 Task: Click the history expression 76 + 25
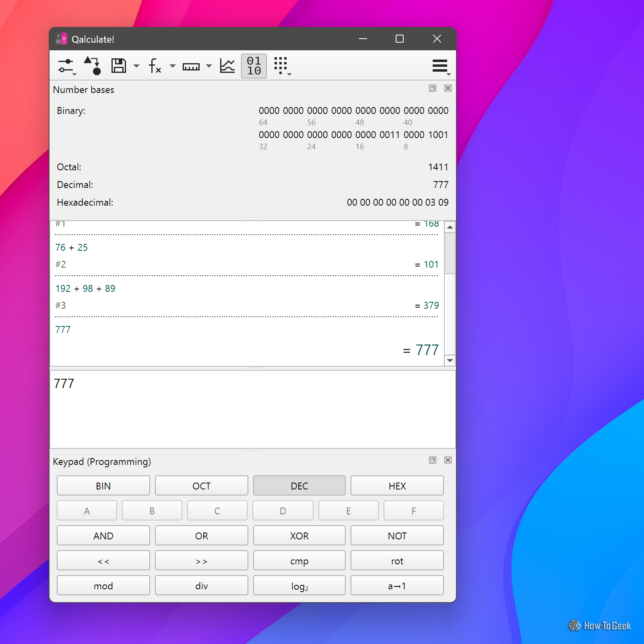(72, 248)
